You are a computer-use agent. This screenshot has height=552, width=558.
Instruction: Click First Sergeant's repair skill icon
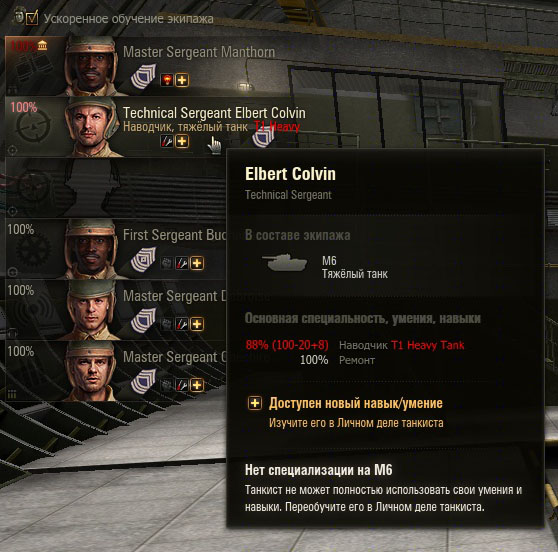coord(182,263)
